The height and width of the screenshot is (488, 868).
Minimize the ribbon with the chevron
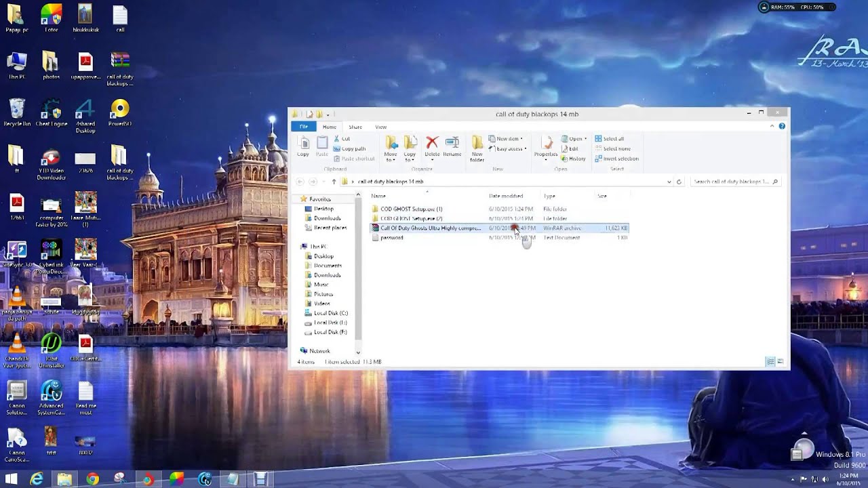(x=772, y=126)
